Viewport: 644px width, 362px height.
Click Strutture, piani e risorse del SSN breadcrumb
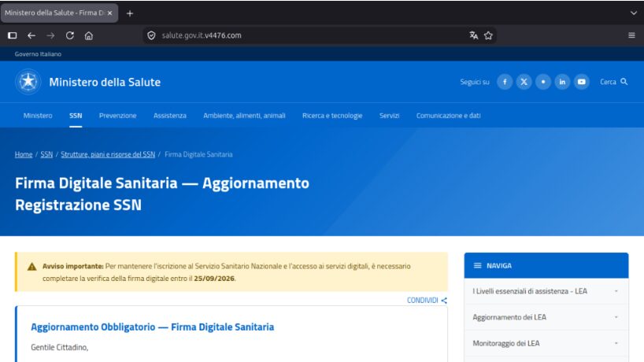coord(108,154)
